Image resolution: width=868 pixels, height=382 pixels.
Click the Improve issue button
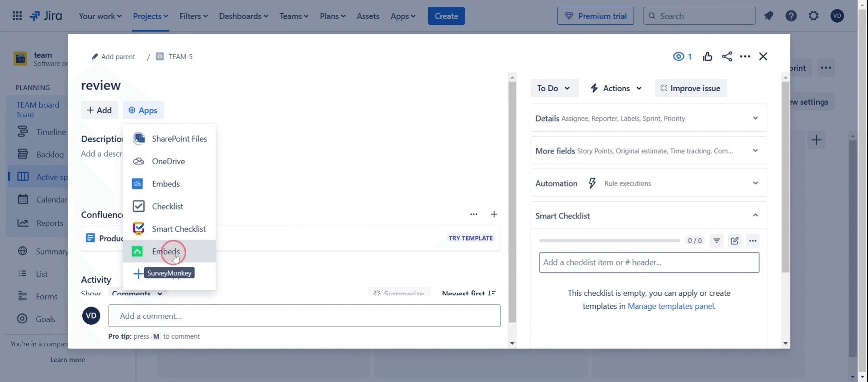690,88
